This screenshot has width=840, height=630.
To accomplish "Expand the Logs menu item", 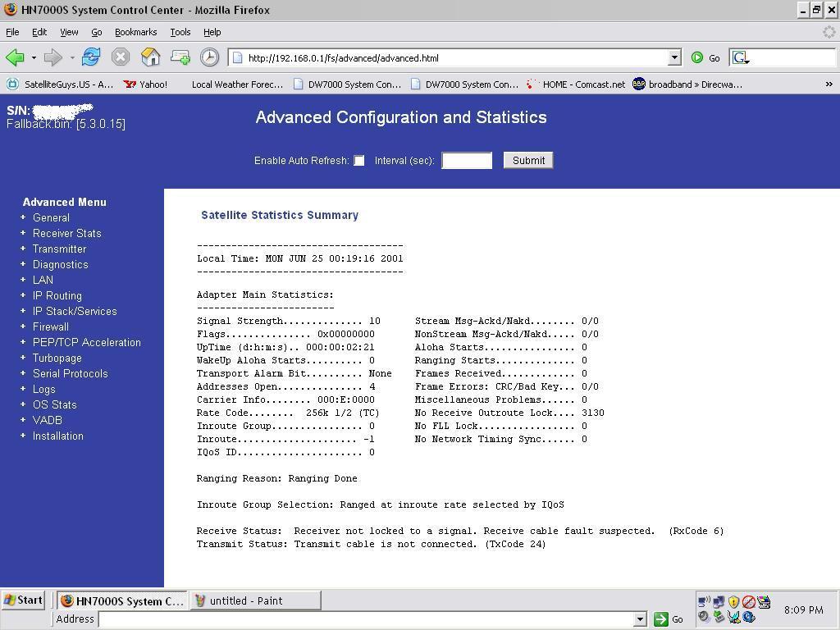I will coord(43,389).
